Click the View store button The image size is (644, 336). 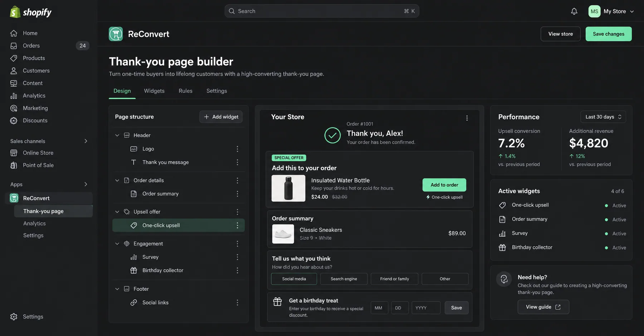tap(561, 34)
